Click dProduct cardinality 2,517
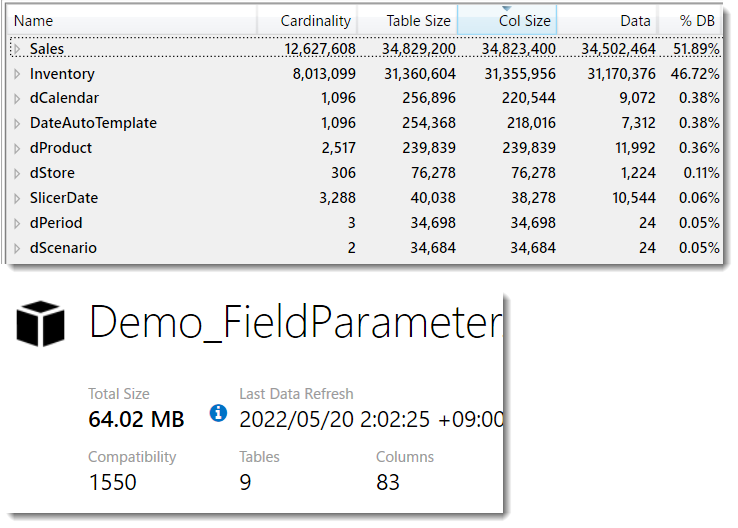Viewport: 738px width, 528px height. [338, 148]
